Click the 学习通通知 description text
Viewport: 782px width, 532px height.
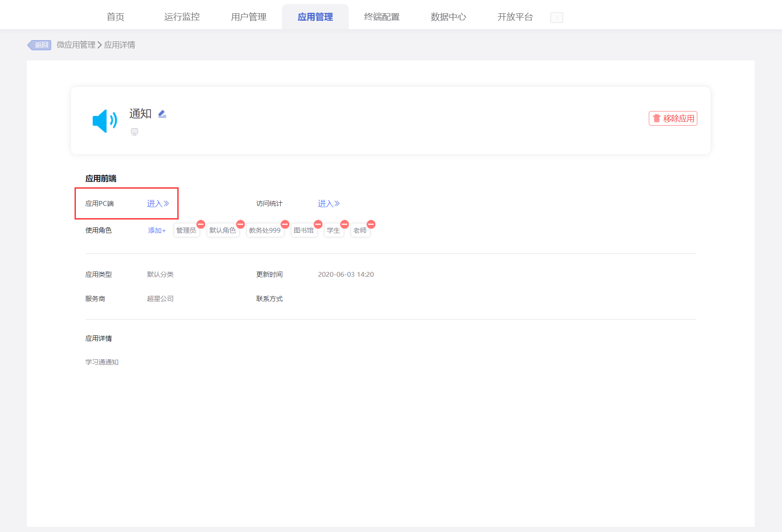pos(102,362)
